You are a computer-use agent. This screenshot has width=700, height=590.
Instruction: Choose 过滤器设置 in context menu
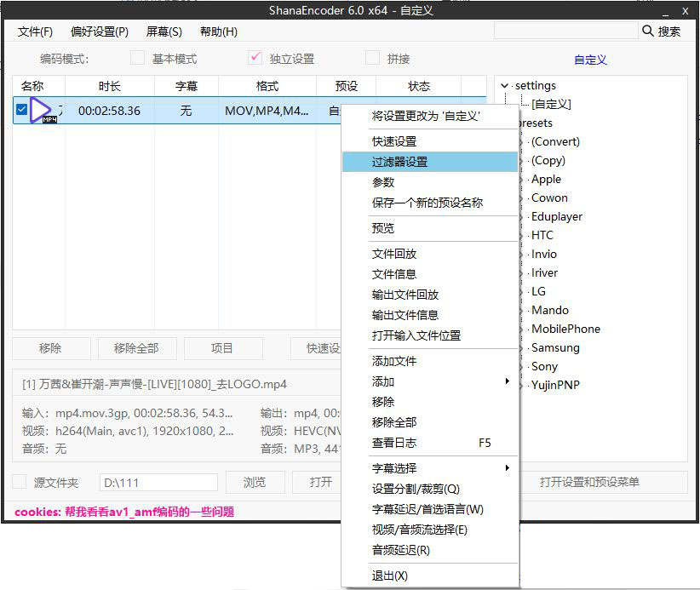coord(430,162)
